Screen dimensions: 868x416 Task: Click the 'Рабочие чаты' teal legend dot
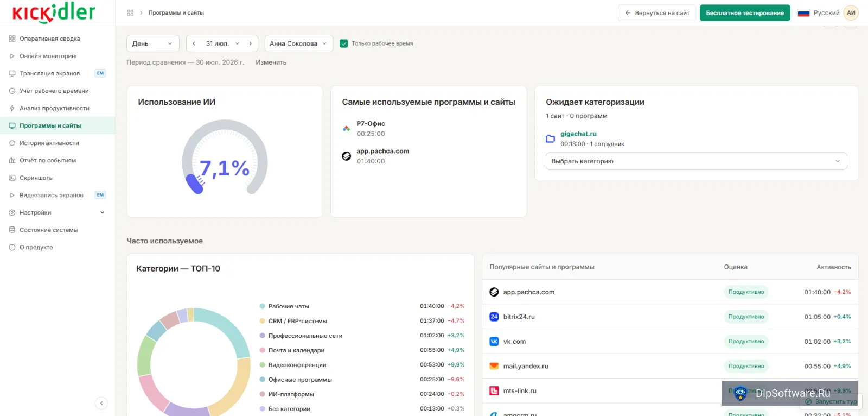click(263, 306)
